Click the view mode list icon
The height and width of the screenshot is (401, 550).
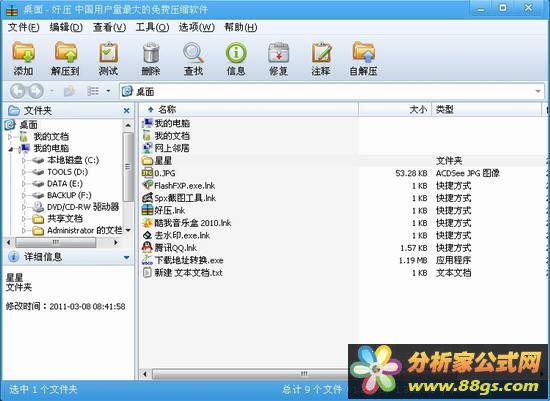(x=93, y=92)
